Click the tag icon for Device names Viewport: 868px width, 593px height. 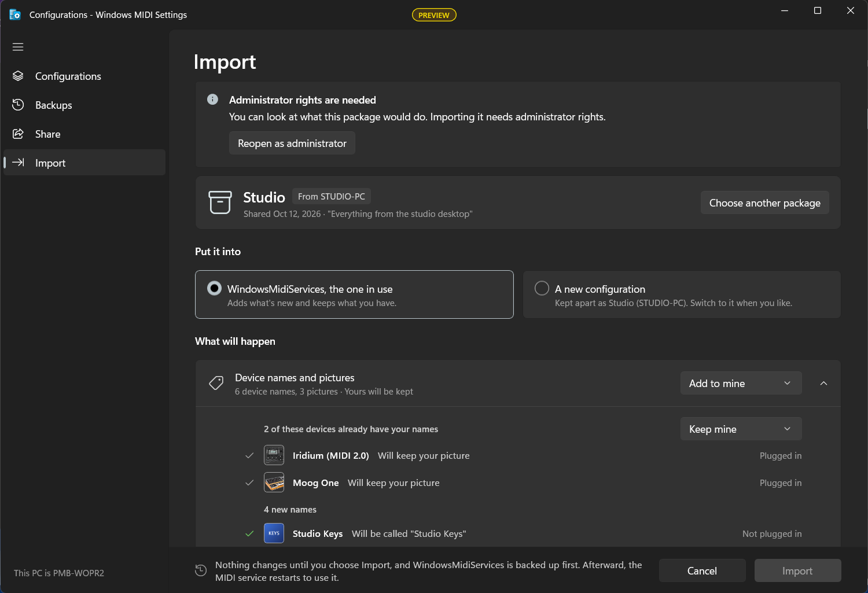click(x=216, y=383)
